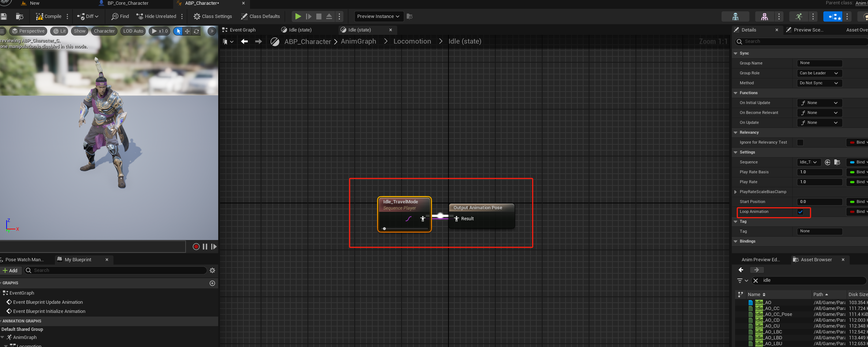Screen dimensions: 868x347
Task: Compile the animation blueprint
Action: 49,16
